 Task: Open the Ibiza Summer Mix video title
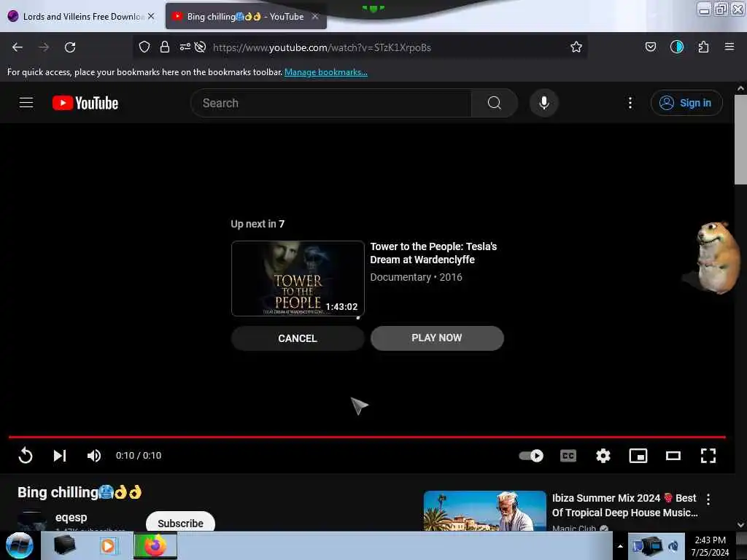point(624,505)
